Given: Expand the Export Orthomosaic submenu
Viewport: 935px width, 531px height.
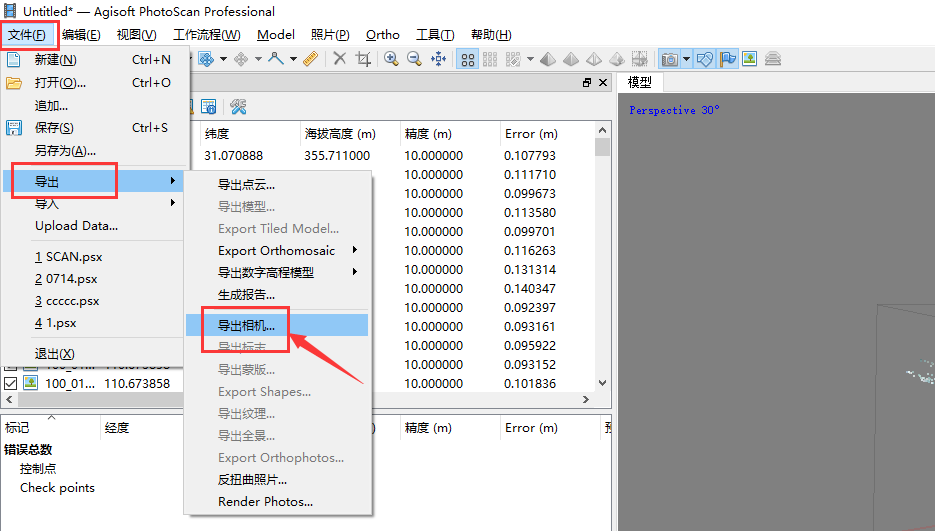Looking at the screenshot, I should pos(277,251).
